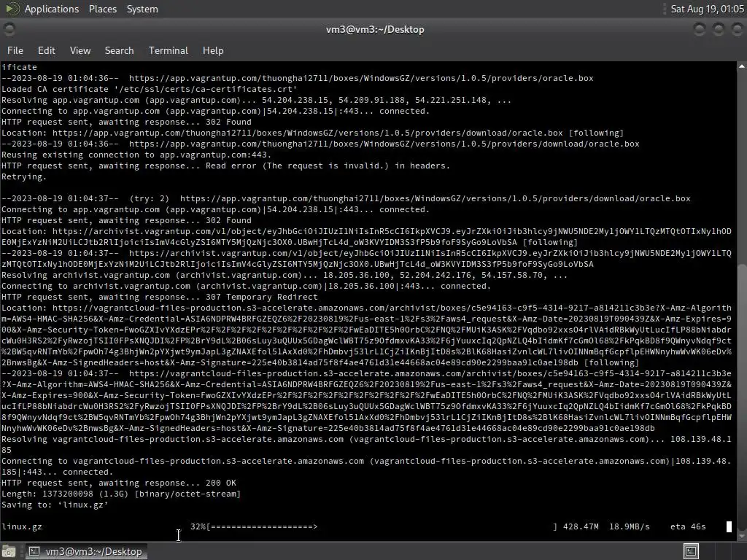The image size is (747, 560).
Task: Open the System menu
Action: click(142, 9)
